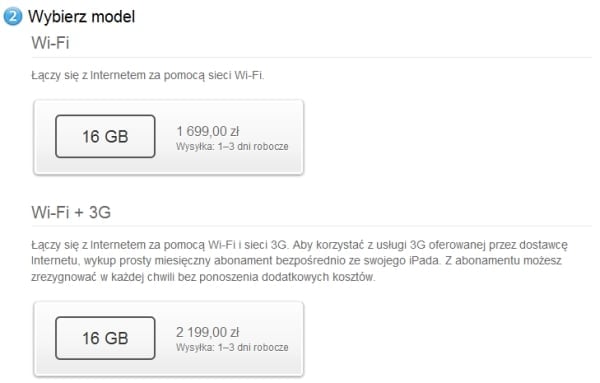Click the Wi-Fi + 3G section heading
Viewport: 600px width, 383px height.
coord(71,212)
